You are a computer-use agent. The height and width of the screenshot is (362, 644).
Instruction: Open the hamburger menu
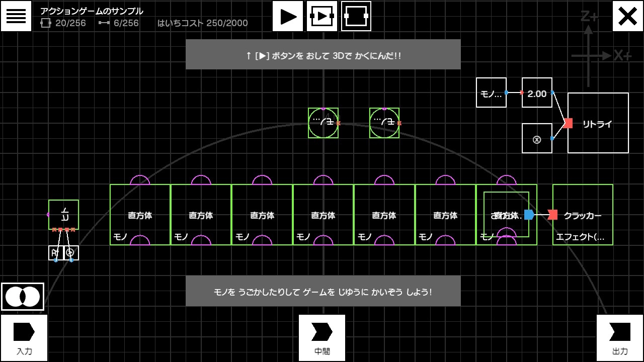(16, 16)
